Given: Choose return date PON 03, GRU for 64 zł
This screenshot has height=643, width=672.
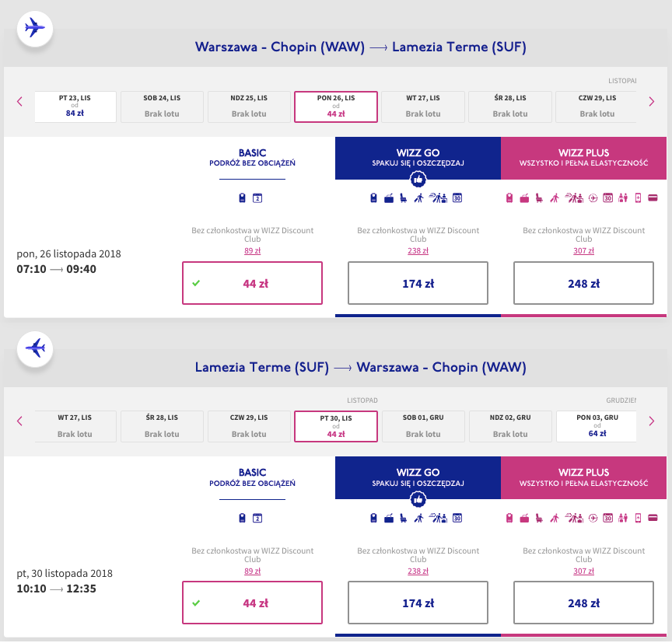Looking at the screenshot, I should coord(597,426).
